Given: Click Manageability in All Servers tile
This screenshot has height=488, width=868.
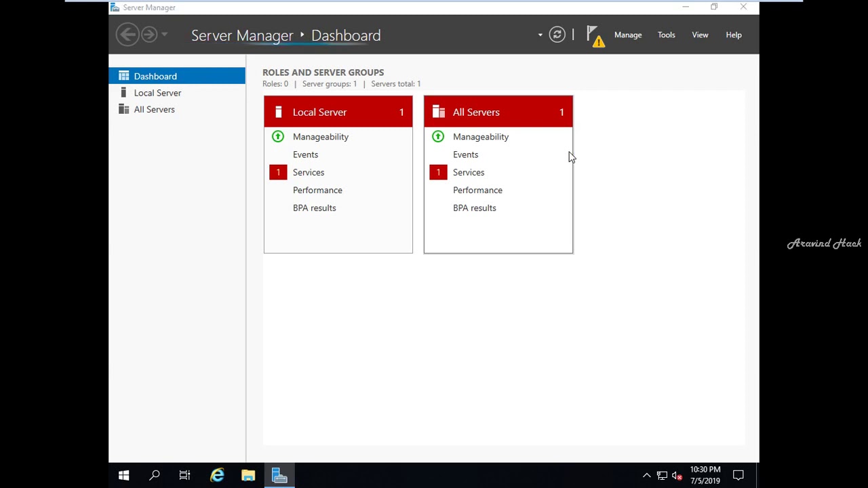Looking at the screenshot, I should click(x=481, y=137).
